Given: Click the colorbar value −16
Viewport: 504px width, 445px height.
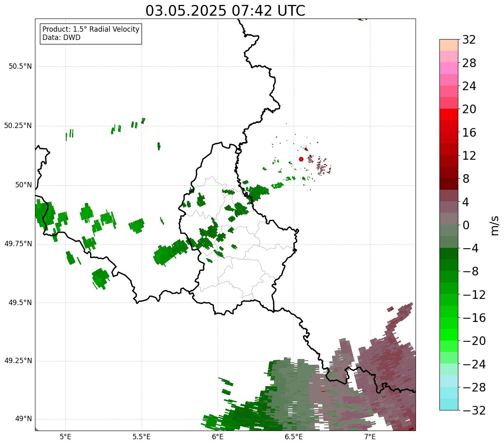Looking at the screenshot, I should click(x=474, y=318).
